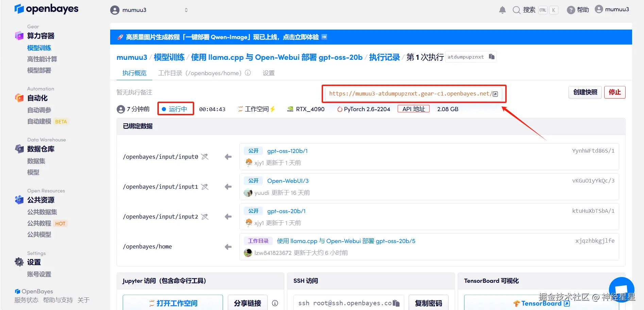Image resolution: width=644 pixels, height=310 pixels.
Task: Open 账号设置 in the sidebar
Action: pyautogui.click(x=39, y=274)
